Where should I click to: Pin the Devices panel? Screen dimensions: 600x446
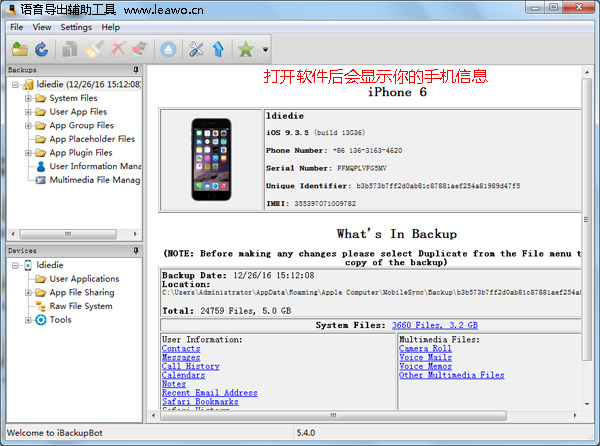tap(136, 251)
